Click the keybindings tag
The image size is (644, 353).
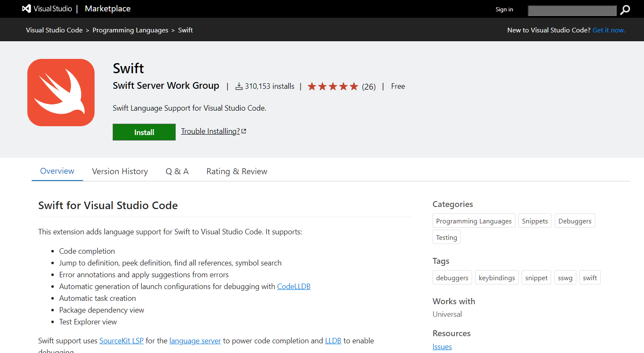click(x=496, y=278)
